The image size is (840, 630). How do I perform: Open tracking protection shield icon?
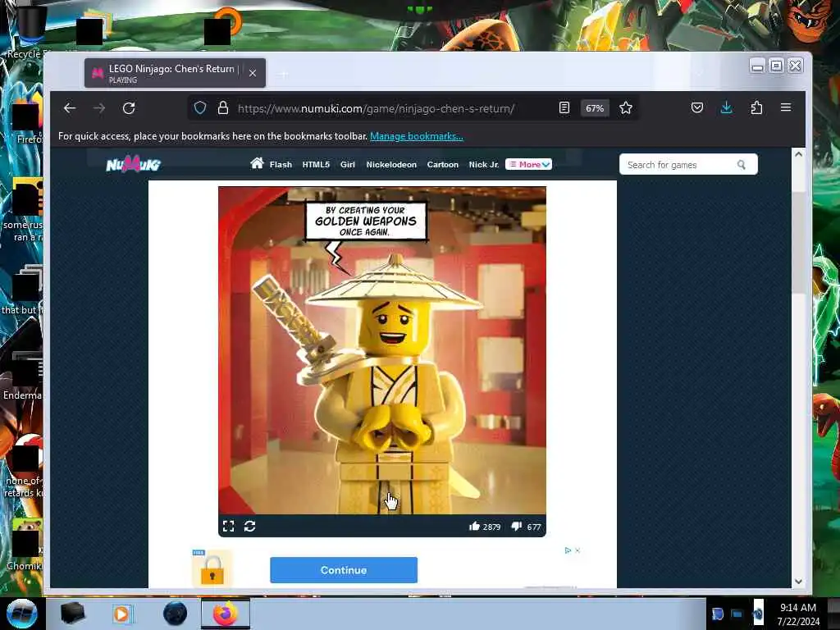[200, 108]
